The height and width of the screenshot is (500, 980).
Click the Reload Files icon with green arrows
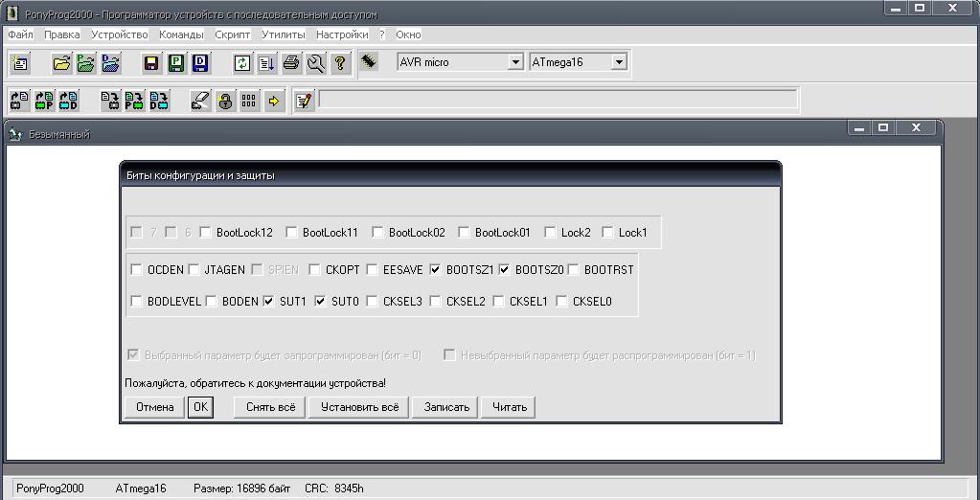coord(242,63)
